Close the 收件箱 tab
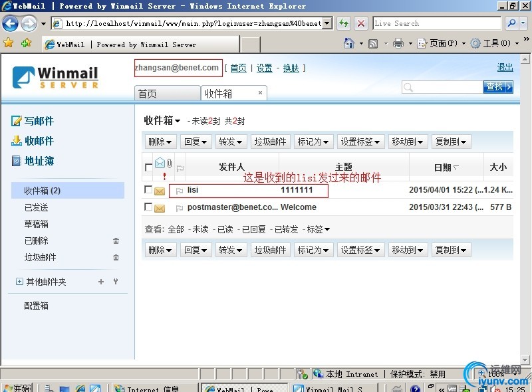 (260, 92)
